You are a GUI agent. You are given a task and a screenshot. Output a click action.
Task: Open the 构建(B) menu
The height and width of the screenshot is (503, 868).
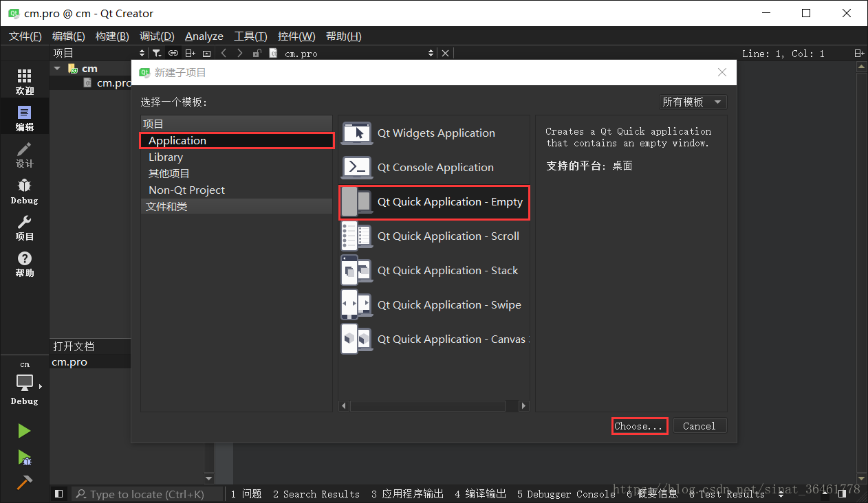click(111, 36)
